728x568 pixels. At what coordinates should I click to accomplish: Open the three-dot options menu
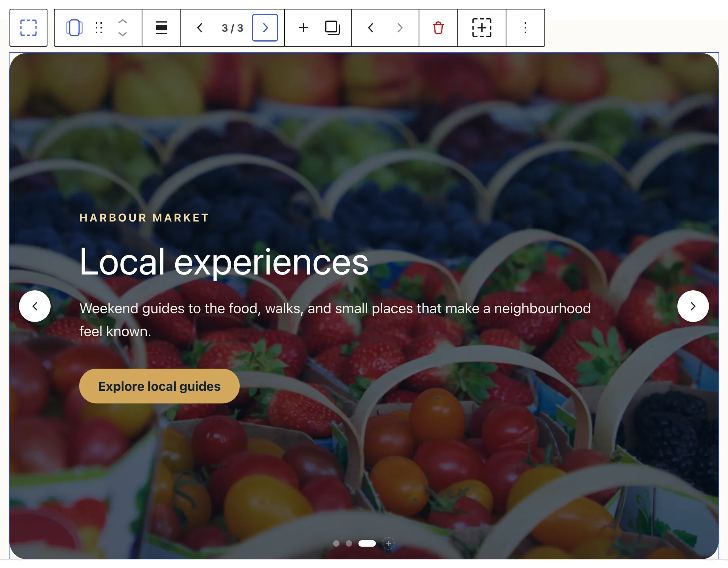point(525,28)
